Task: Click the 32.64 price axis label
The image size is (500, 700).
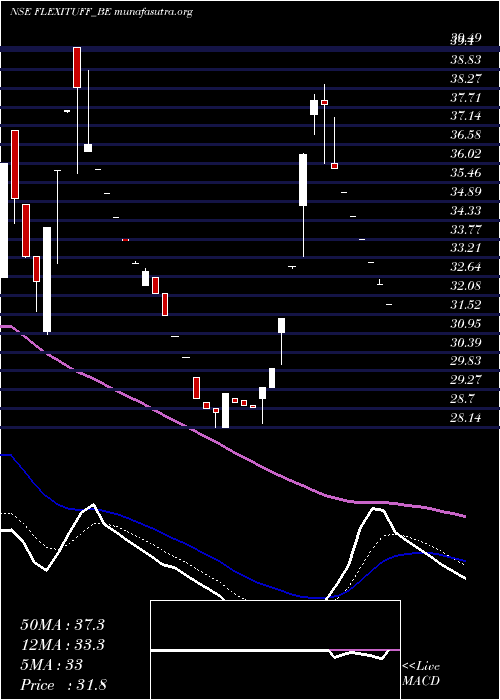Action: 466,267
